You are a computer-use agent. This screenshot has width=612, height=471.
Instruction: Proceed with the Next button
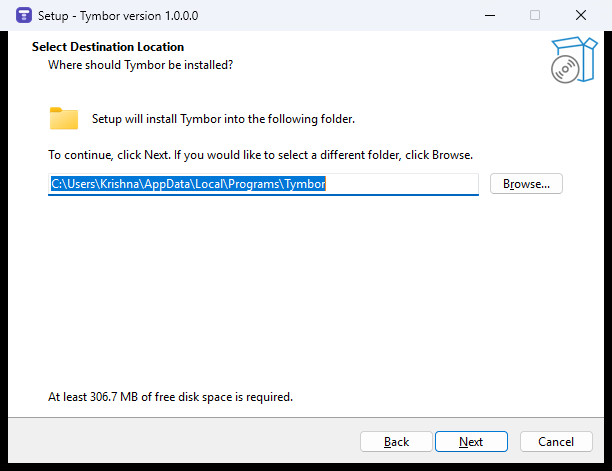(471, 442)
